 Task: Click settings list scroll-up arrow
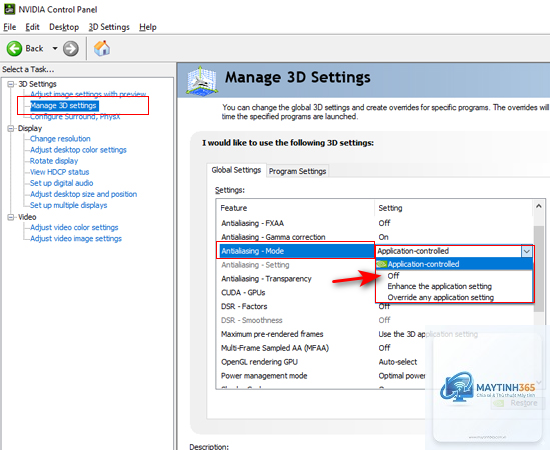tap(539, 206)
